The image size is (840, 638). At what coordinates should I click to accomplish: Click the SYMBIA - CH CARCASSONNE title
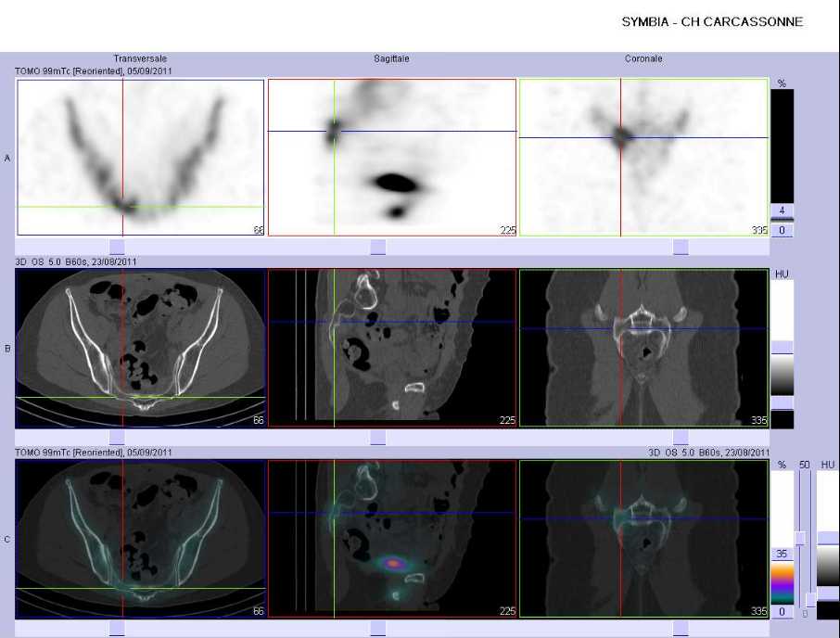pyautogui.click(x=712, y=22)
